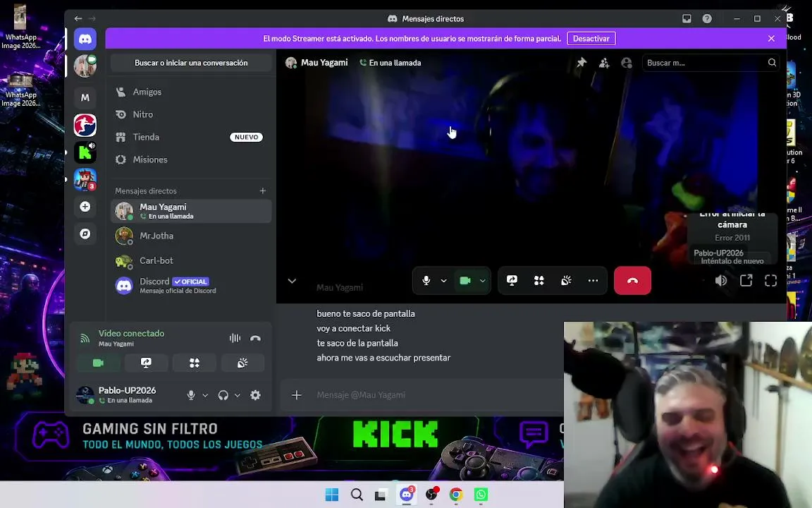Open Discord help icon in title bar
Image resolution: width=812 pixels, height=508 pixels.
point(707,18)
